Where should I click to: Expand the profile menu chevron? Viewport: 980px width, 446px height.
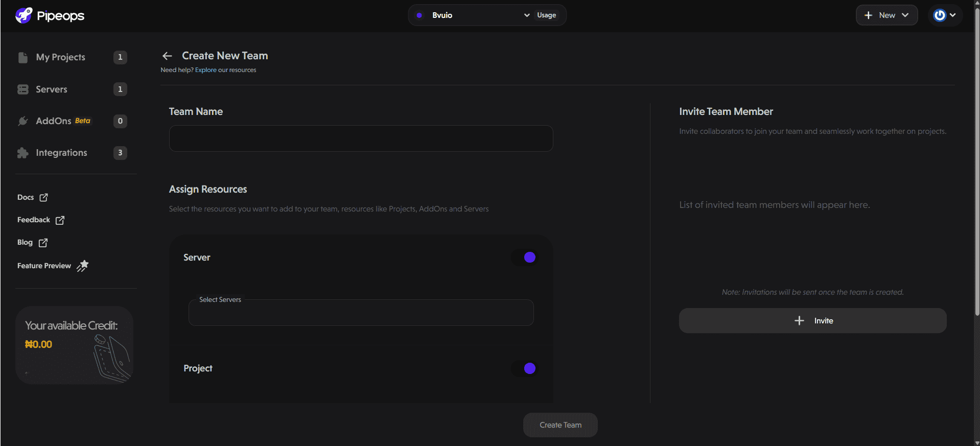pyautogui.click(x=953, y=15)
